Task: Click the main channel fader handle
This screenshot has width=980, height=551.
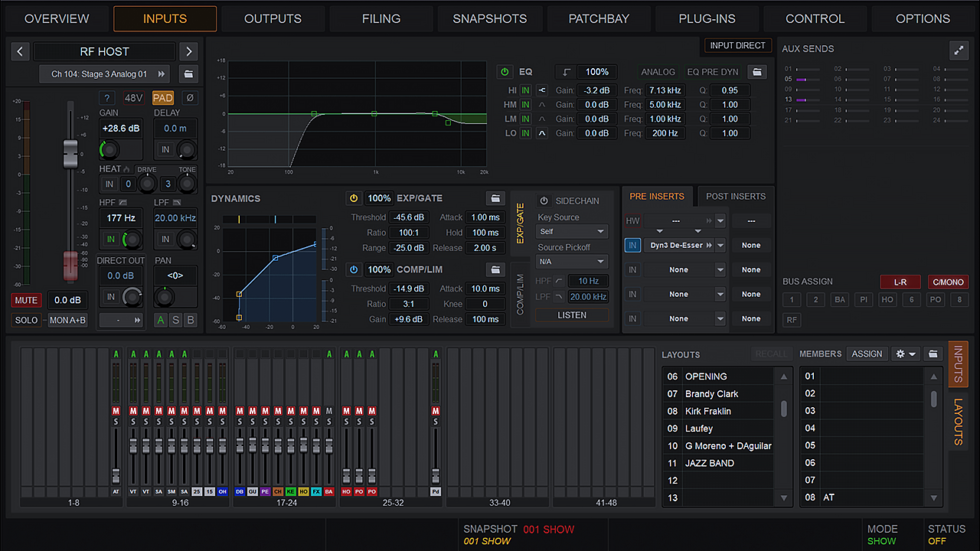Action: pyautogui.click(x=70, y=155)
